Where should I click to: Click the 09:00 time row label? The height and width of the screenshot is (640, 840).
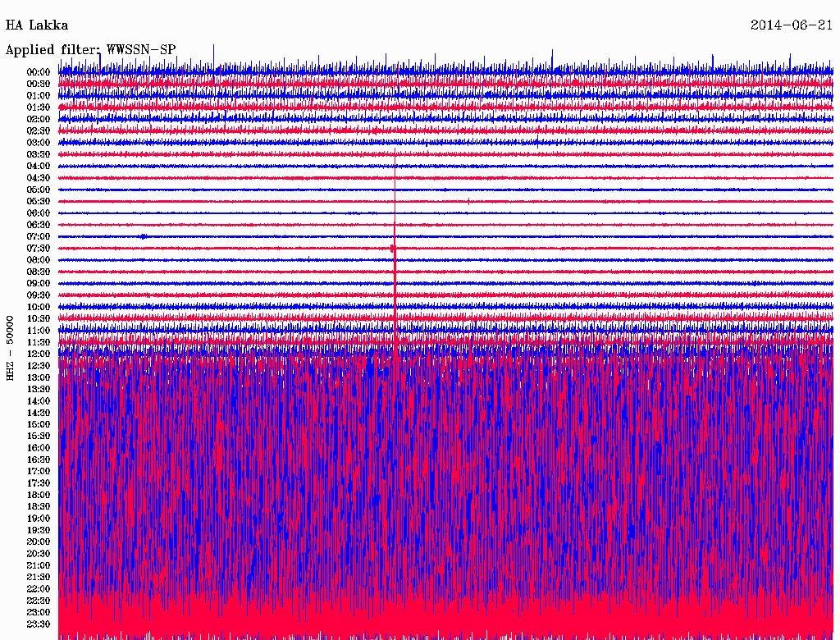[x=39, y=284]
